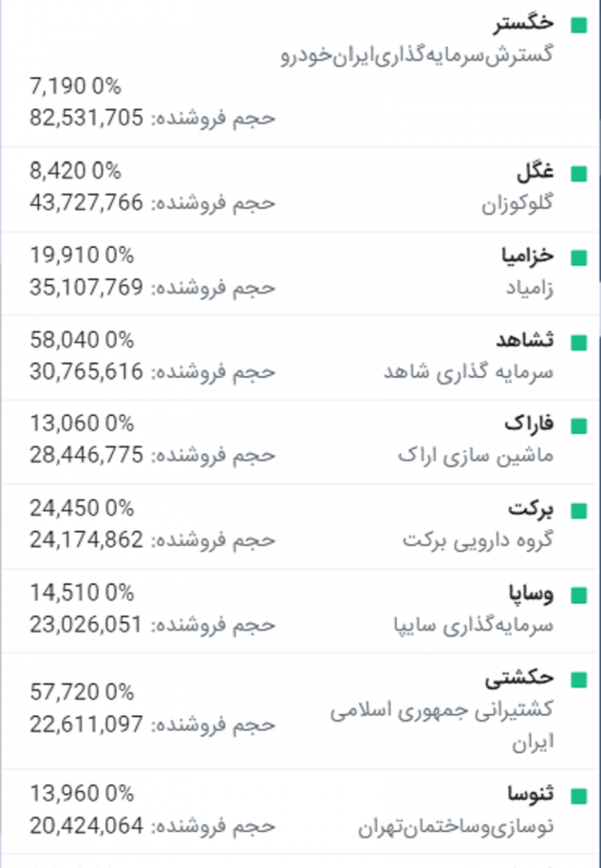This screenshot has height=868, width=601.
Task: Click the نوسازی‌وساختمان‌تهران company name
Action: [455, 827]
